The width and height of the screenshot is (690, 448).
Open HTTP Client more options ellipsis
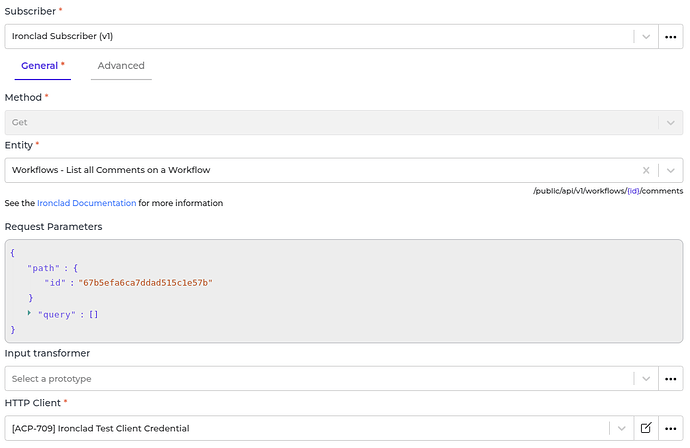coord(670,428)
